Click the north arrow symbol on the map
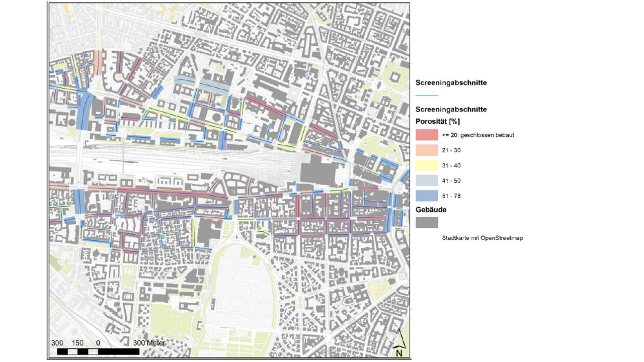Viewport: 644px width, 362px height. click(x=398, y=342)
